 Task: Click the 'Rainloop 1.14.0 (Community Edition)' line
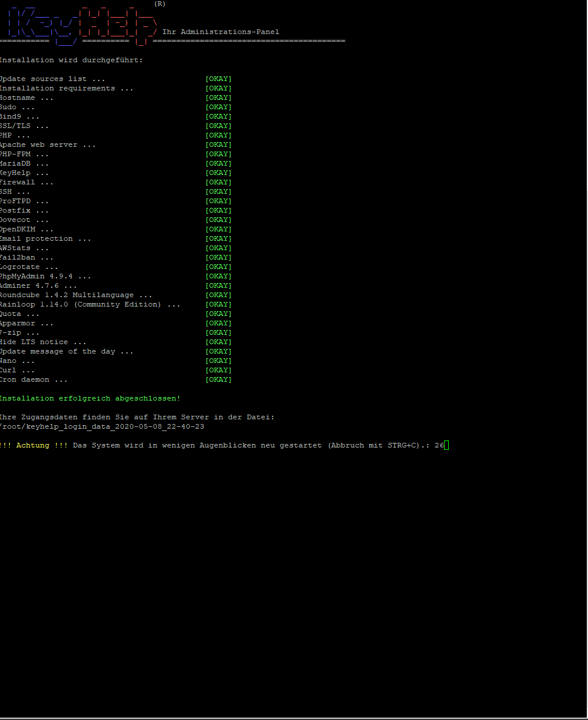point(90,305)
